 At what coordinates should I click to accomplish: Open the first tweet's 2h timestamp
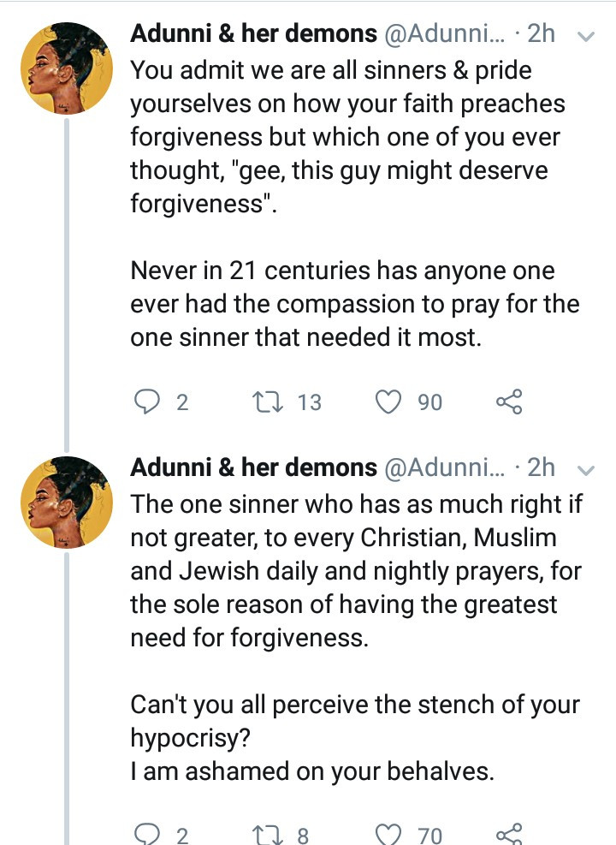[x=541, y=34]
